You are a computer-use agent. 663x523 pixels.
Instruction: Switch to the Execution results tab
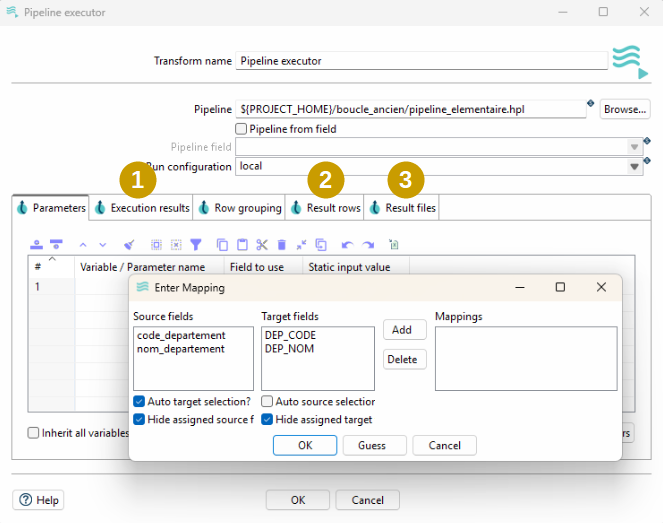point(141,208)
